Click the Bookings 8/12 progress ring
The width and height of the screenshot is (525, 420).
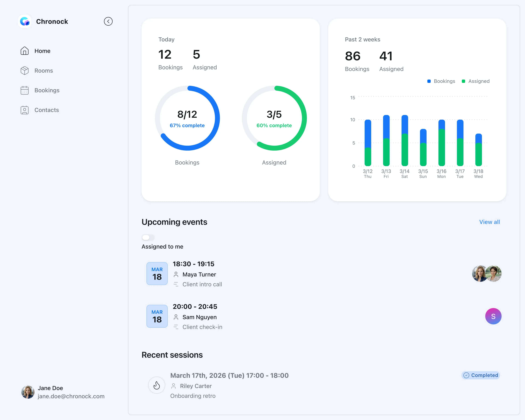pyautogui.click(x=187, y=118)
